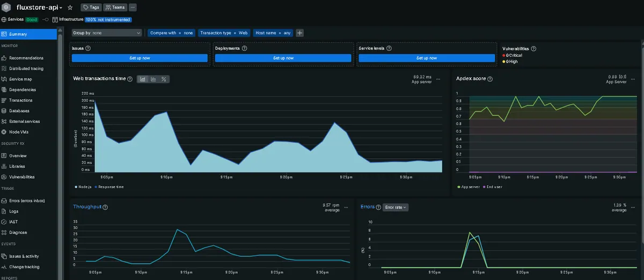
Task: Click the Errors inbox sidebar icon
Action: (4, 201)
